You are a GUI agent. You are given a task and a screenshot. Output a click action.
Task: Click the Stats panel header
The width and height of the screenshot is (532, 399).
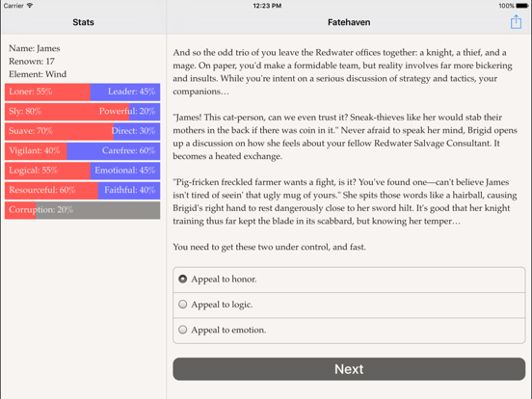click(83, 22)
